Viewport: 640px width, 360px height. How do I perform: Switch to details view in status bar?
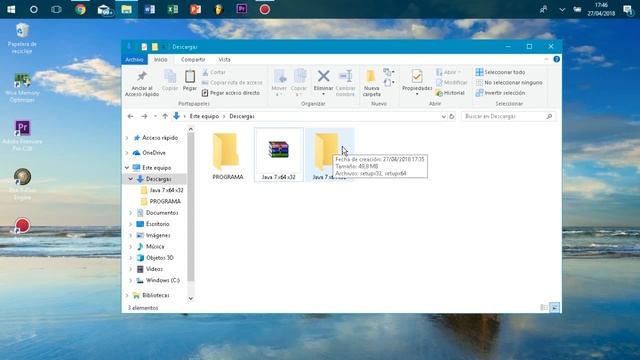[544, 308]
